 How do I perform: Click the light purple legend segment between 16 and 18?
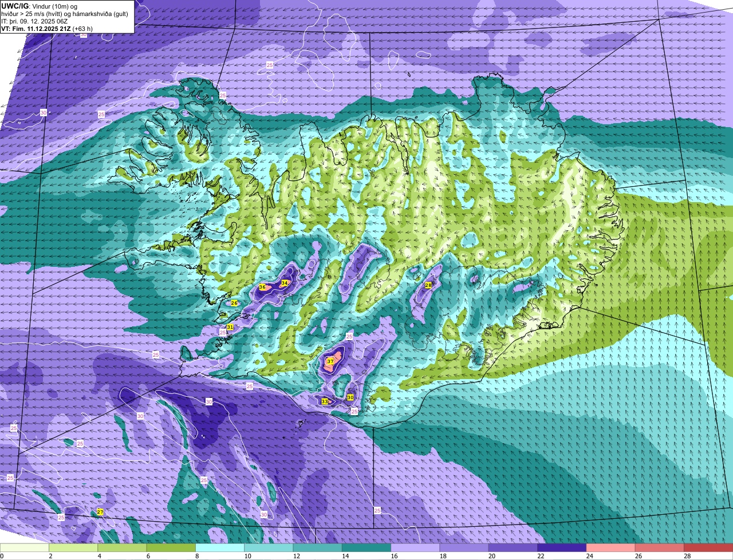pos(415,547)
